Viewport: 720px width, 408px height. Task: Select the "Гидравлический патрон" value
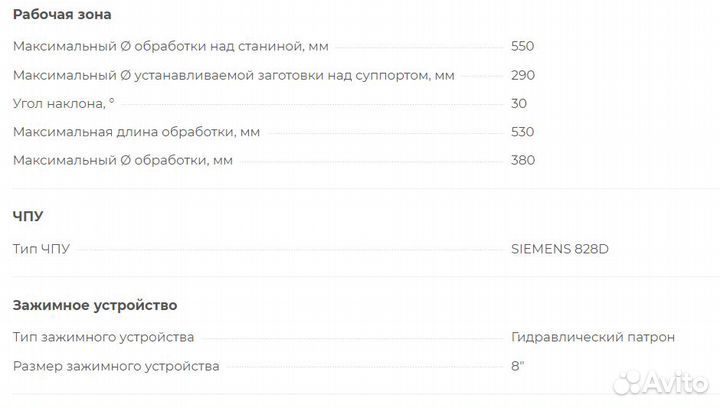point(593,337)
